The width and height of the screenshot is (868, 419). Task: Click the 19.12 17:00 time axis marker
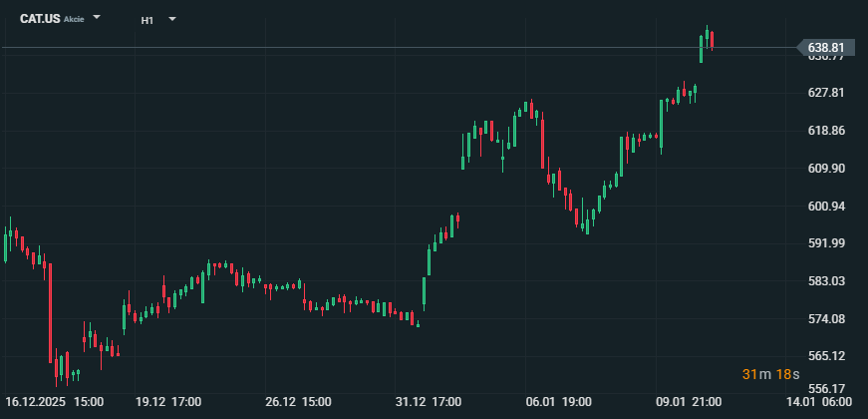point(168,401)
